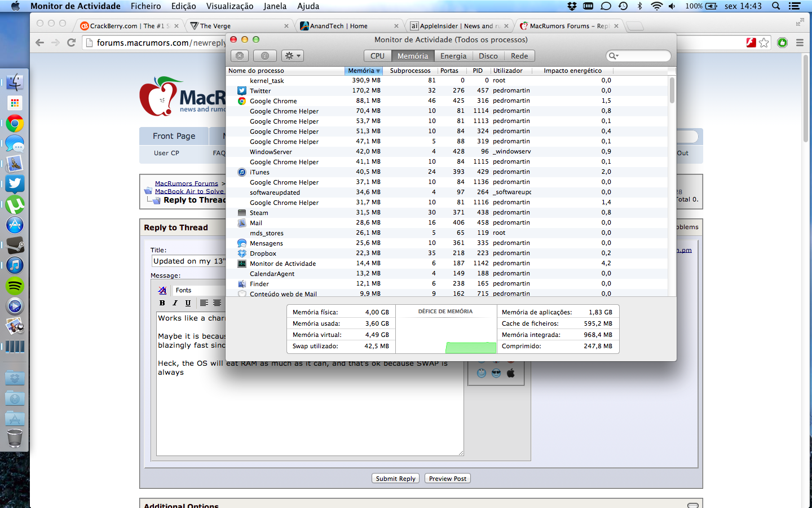Select the kernel_task process row

coord(447,80)
